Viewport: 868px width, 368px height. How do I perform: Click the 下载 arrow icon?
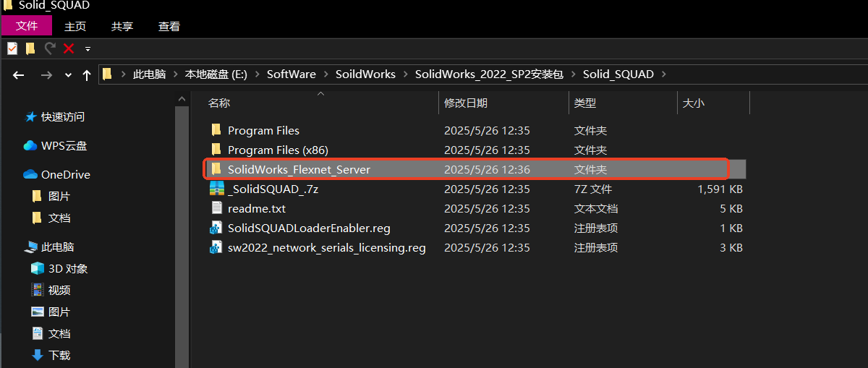[x=38, y=355]
